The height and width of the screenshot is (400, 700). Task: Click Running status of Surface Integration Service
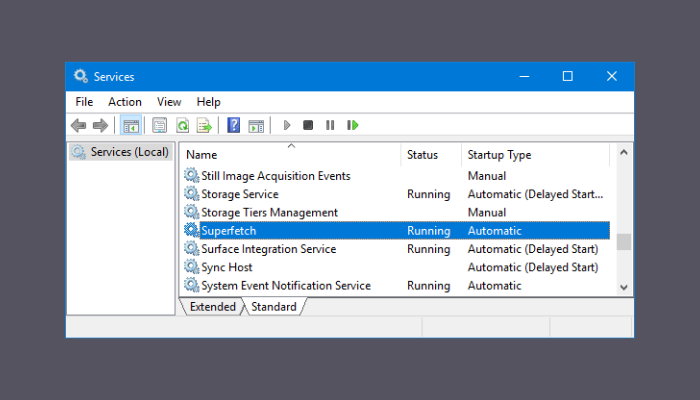tap(429, 249)
